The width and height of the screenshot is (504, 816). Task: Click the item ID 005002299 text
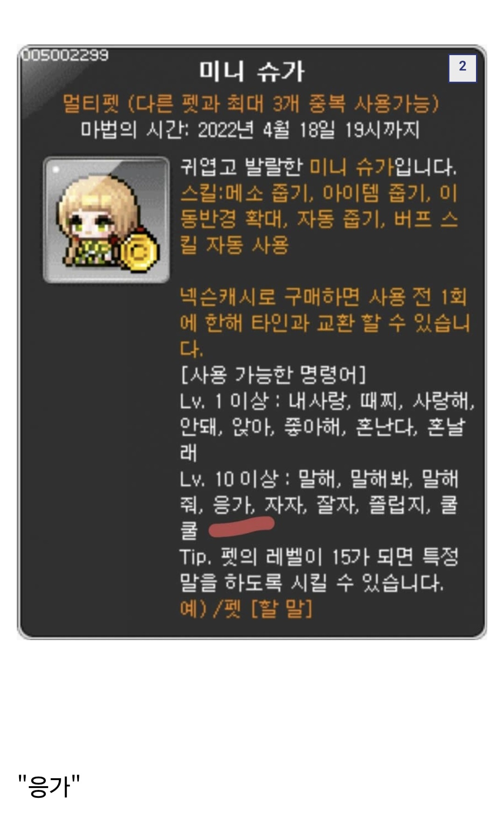tap(65, 55)
